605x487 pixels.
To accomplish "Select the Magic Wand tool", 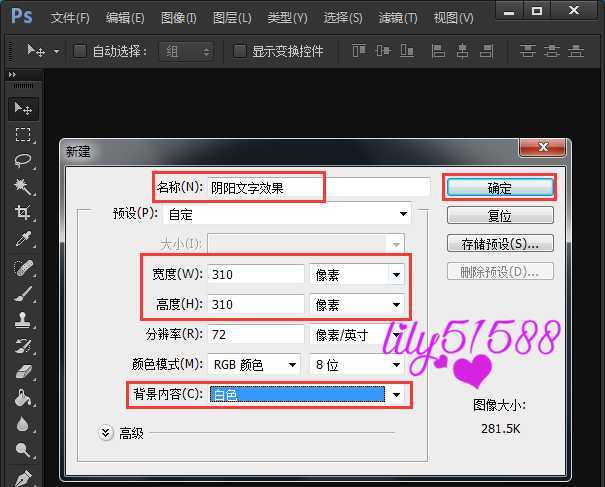I will pyautogui.click(x=23, y=187).
